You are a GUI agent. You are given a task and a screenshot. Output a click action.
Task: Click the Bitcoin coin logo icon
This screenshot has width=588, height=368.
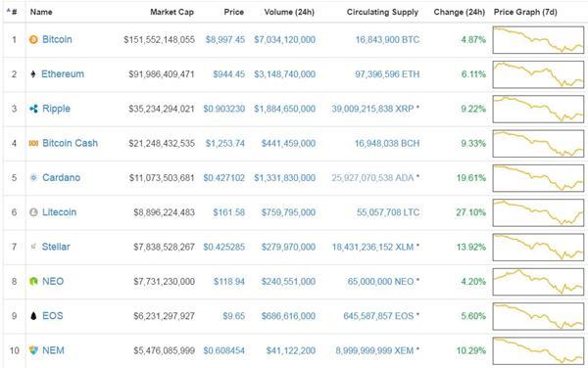click(x=33, y=39)
